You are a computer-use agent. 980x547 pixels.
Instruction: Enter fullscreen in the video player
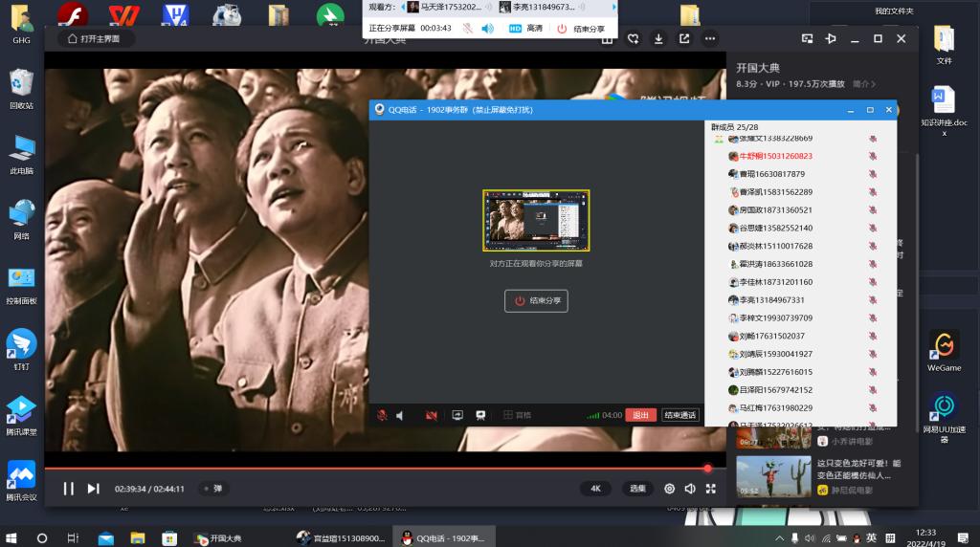[711, 489]
